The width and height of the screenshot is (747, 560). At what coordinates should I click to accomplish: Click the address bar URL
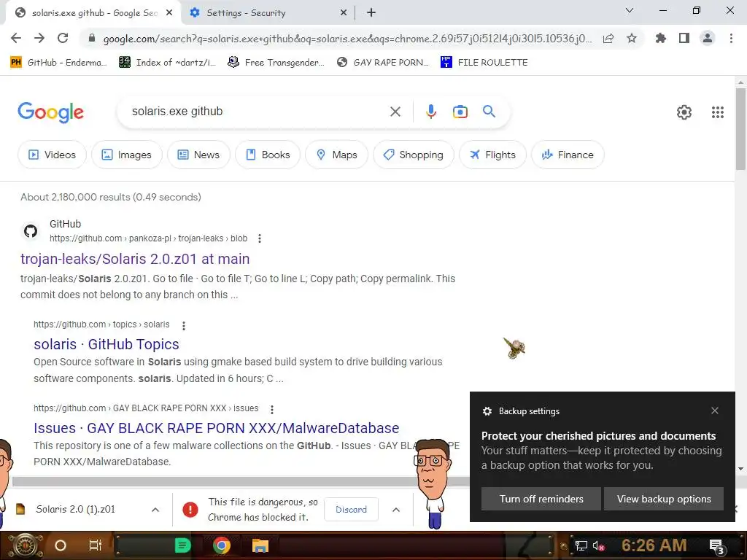click(x=347, y=39)
